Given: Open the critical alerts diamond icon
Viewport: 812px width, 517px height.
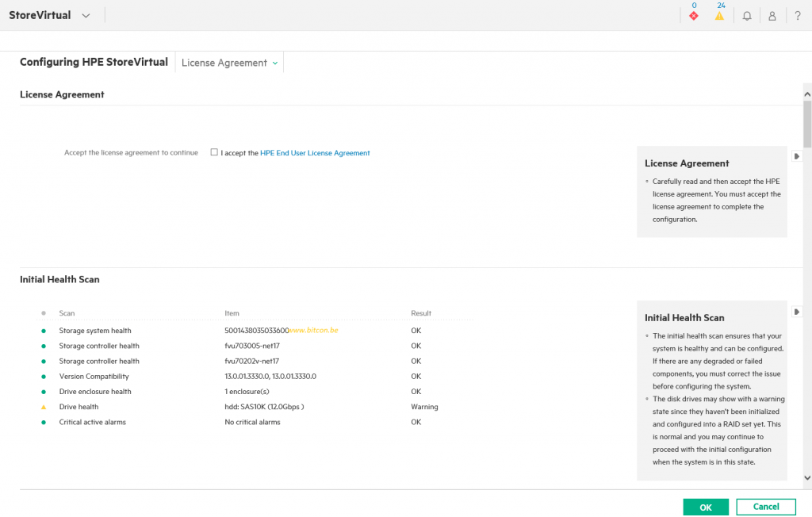Looking at the screenshot, I should tap(693, 16).
